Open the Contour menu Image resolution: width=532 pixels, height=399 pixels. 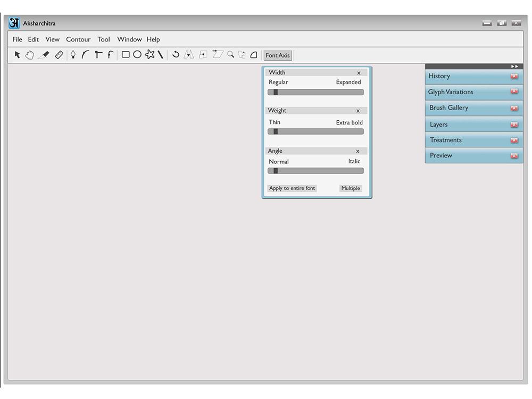click(x=78, y=39)
